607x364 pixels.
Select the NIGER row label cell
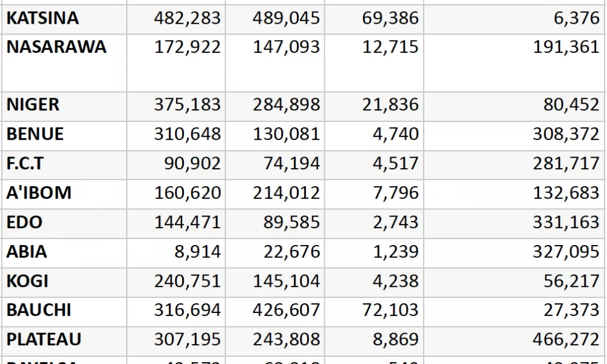pyautogui.click(x=33, y=105)
